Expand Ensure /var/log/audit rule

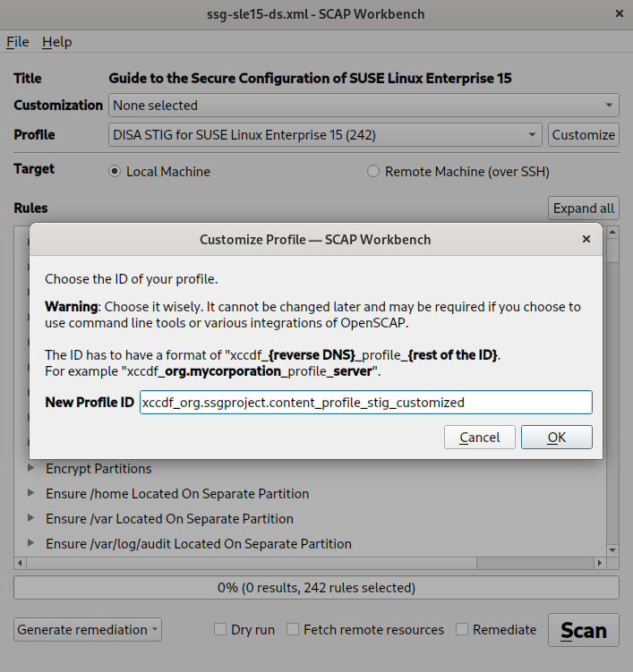(x=32, y=543)
